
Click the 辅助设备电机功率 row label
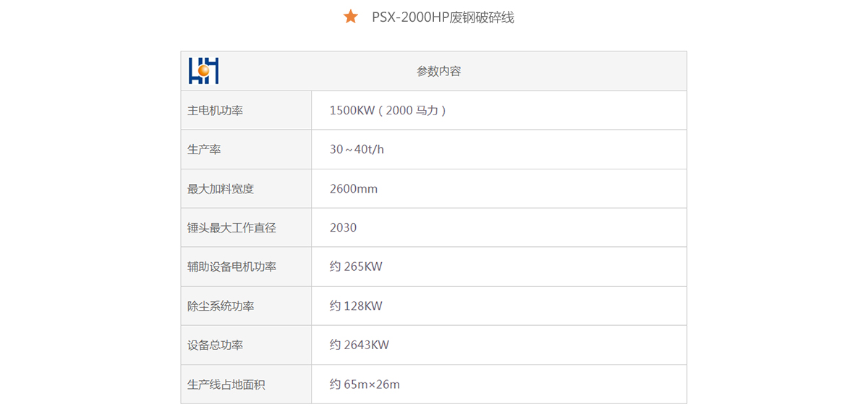(x=231, y=267)
